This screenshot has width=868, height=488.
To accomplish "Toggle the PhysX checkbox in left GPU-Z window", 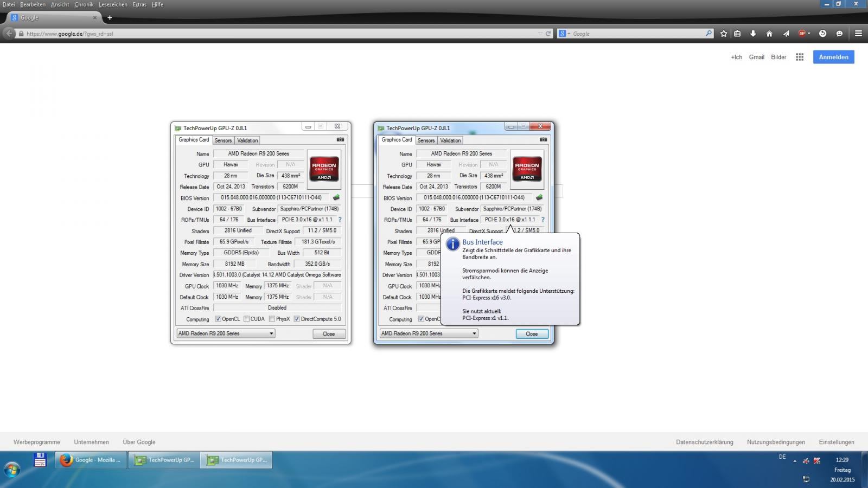I will point(272,319).
